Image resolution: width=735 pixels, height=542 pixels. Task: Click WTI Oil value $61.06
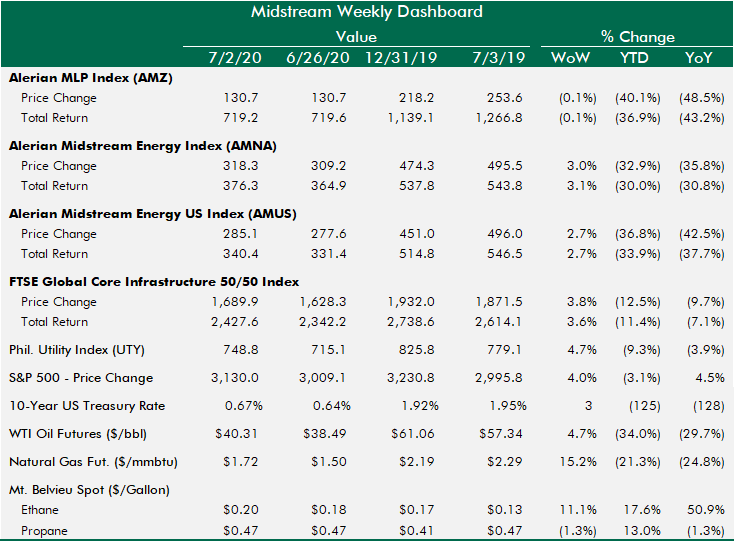coord(412,434)
